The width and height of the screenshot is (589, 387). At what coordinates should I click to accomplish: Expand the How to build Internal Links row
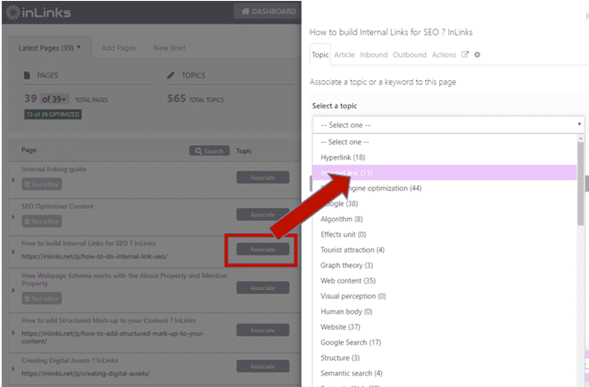(13, 251)
